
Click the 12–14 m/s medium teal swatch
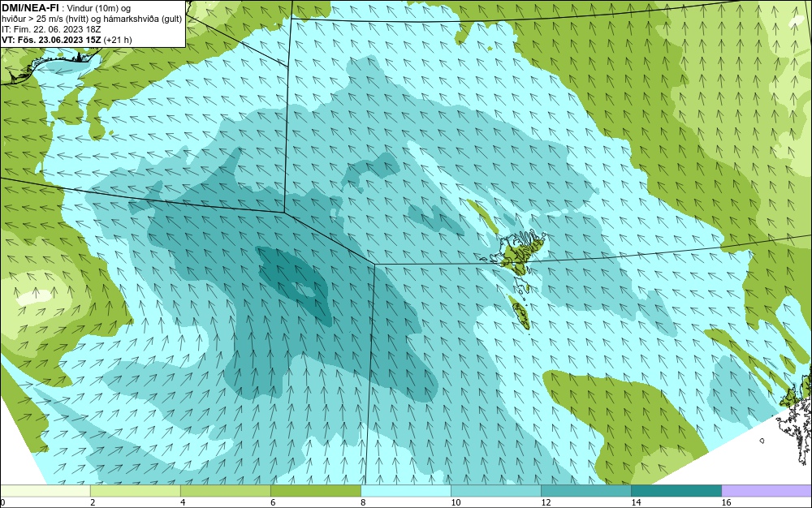pos(585,490)
